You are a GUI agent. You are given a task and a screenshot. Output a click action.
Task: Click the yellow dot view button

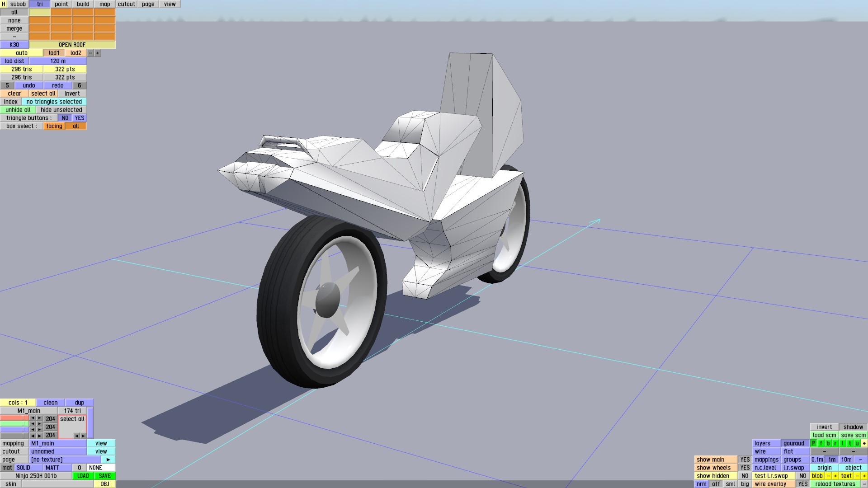click(x=864, y=443)
